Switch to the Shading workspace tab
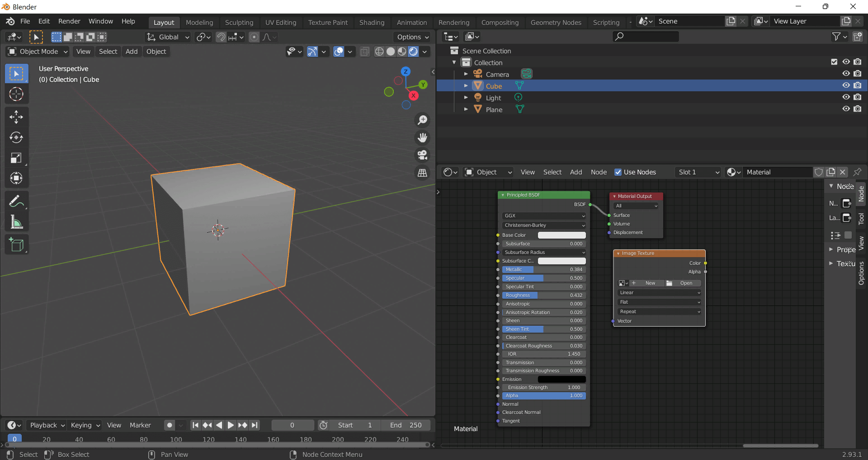868x460 pixels. pos(372,23)
